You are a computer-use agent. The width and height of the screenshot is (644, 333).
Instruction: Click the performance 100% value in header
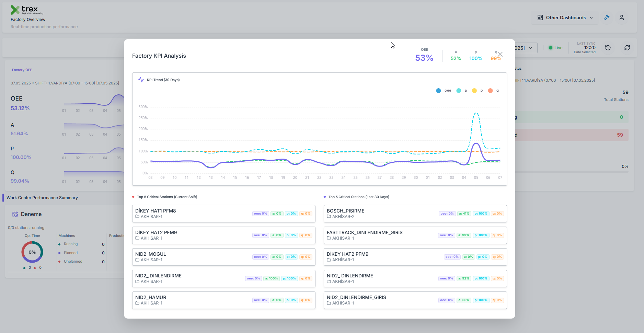coord(476,59)
